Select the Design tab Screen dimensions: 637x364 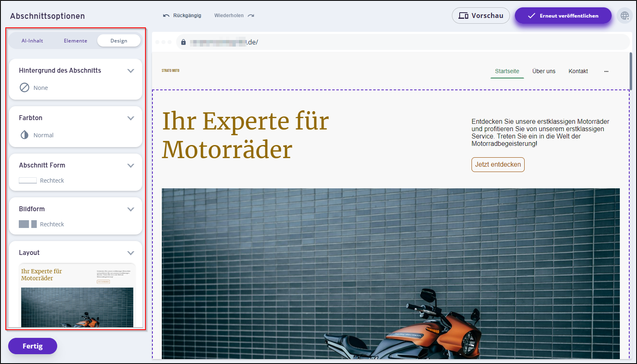point(119,41)
